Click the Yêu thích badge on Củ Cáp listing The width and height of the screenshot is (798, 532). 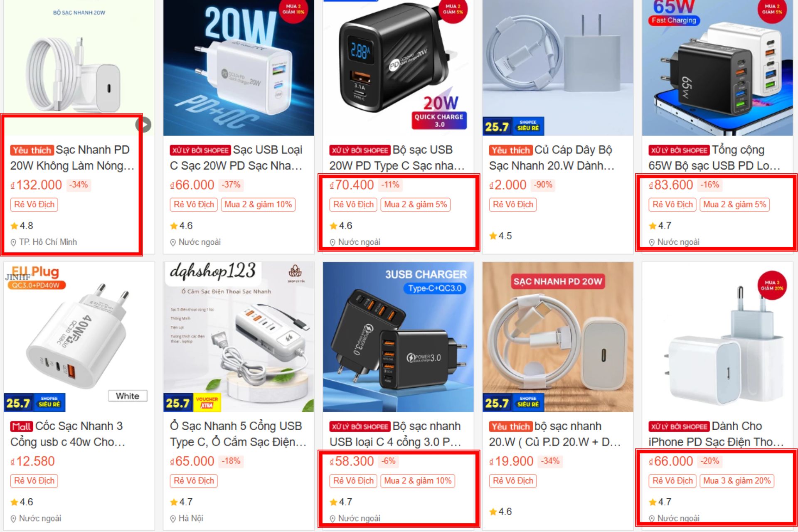pos(510,150)
